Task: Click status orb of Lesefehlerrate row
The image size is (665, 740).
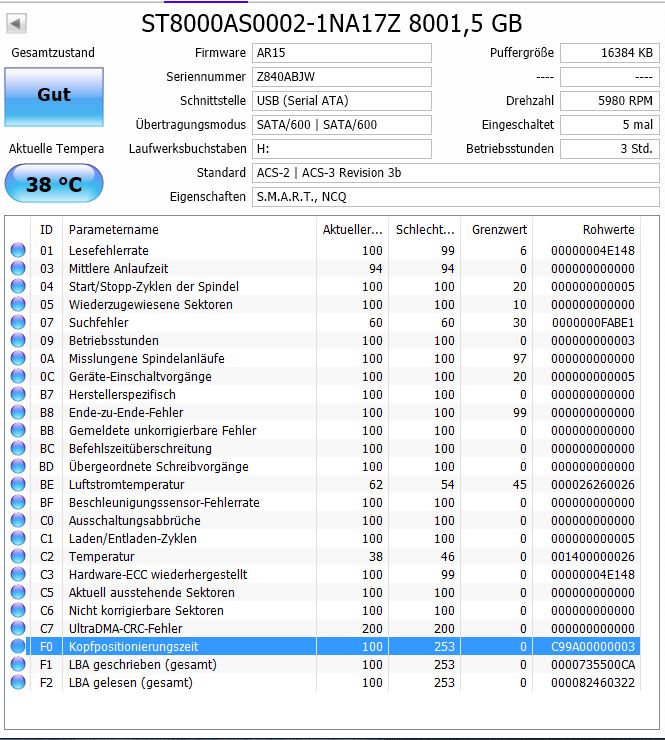Action: tap(18, 250)
